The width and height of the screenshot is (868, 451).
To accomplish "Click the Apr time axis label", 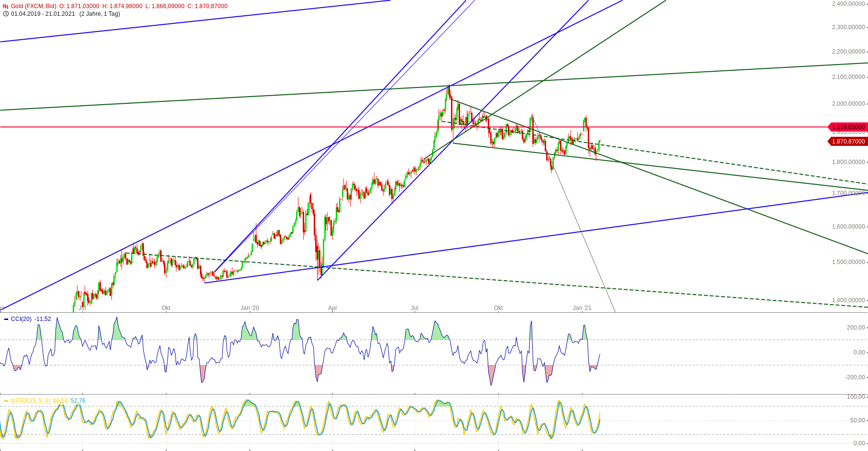I will pyautogui.click(x=332, y=308).
